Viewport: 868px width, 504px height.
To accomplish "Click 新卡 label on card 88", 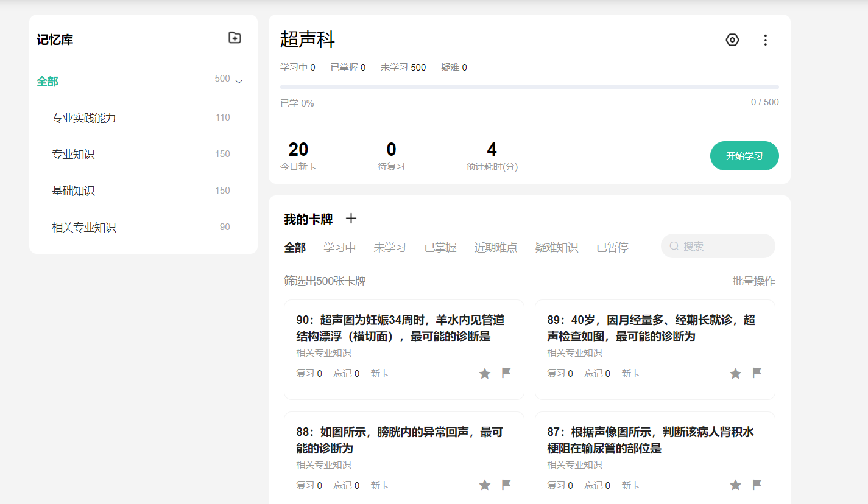I will 379,486.
